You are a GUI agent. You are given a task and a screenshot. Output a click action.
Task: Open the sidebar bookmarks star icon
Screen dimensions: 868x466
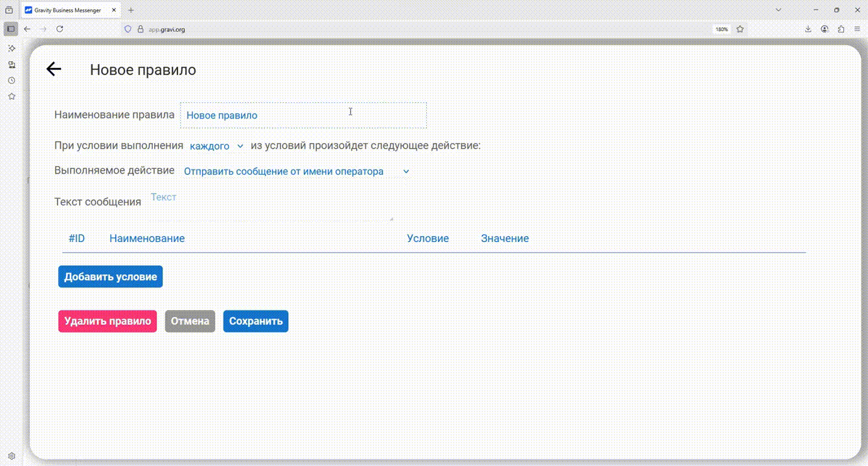point(12,96)
